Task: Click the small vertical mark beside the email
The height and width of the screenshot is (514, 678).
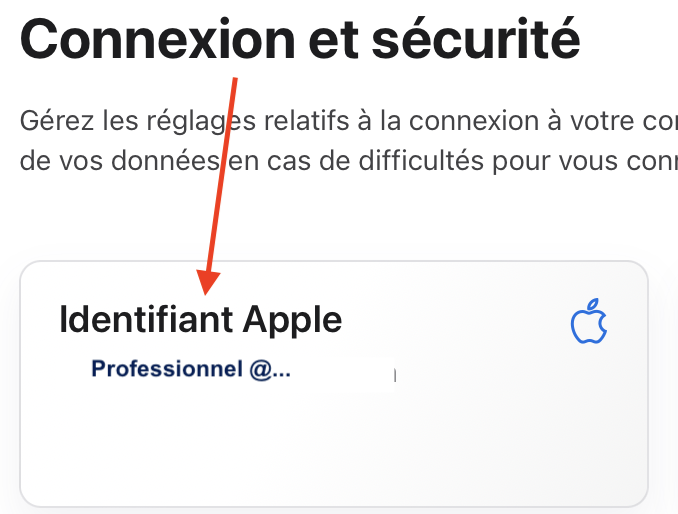Action: 396,376
